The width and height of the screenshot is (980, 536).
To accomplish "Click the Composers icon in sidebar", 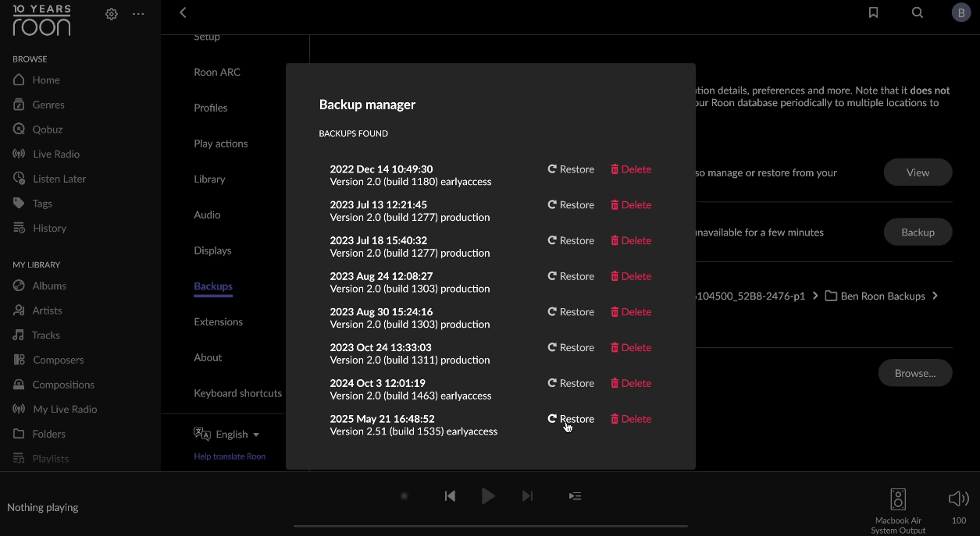I will (x=19, y=360).
